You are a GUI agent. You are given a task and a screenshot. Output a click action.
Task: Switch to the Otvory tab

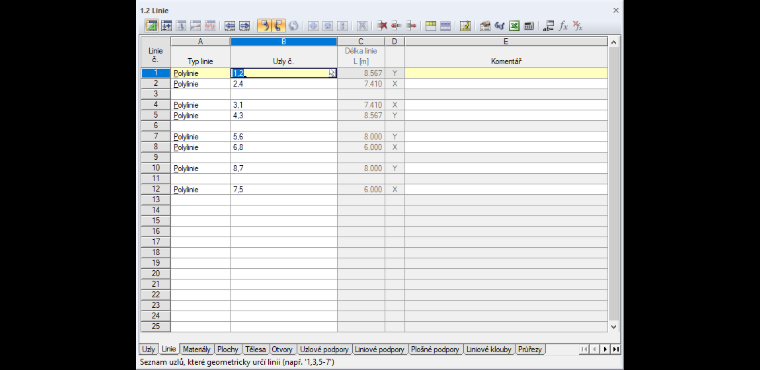282,349
